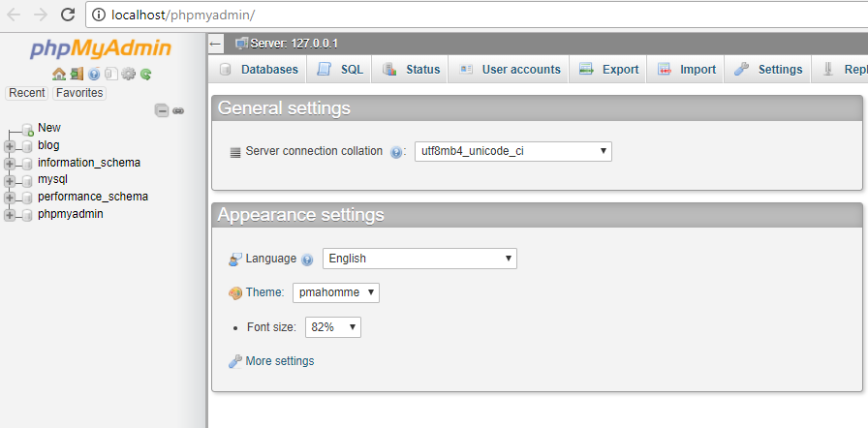Click the browser address bar URL

183,15
